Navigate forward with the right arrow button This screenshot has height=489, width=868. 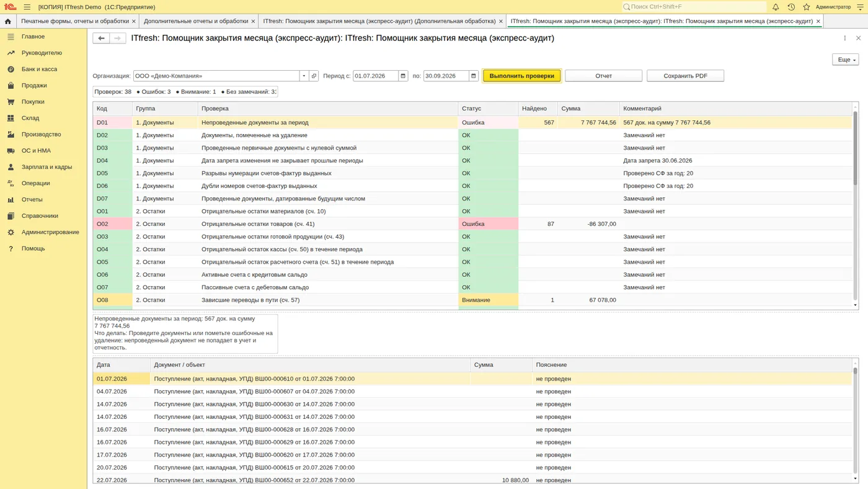click(x=118, y=38)
